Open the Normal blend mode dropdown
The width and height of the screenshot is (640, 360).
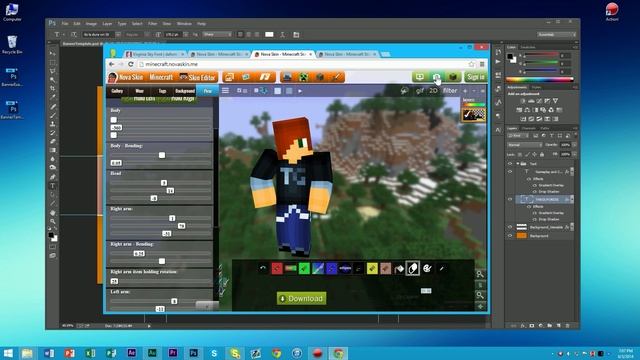524,145
